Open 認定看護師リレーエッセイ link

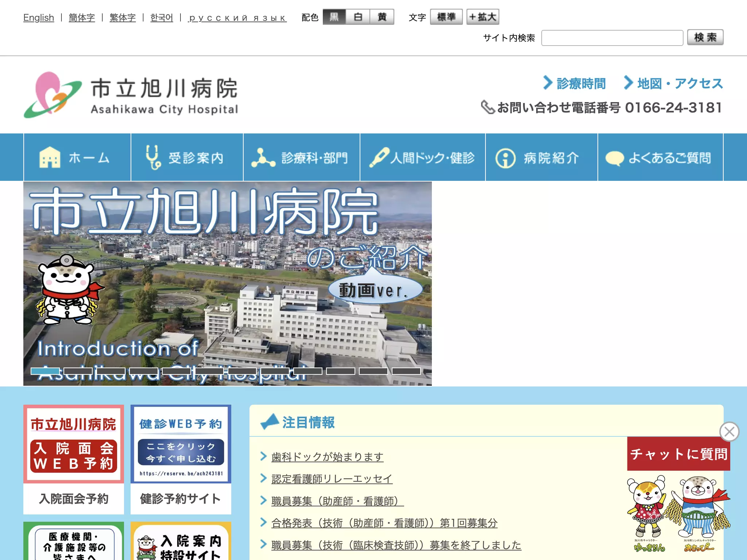pyautogui.click(x=332, y=479)
